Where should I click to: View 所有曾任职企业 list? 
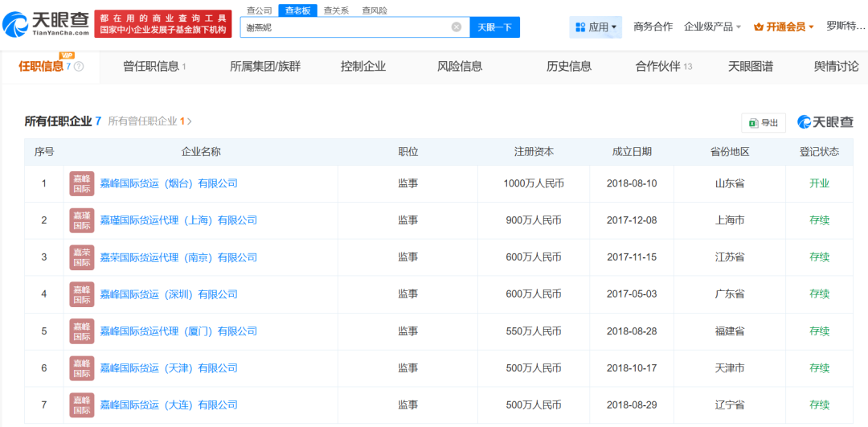point(149,121)
